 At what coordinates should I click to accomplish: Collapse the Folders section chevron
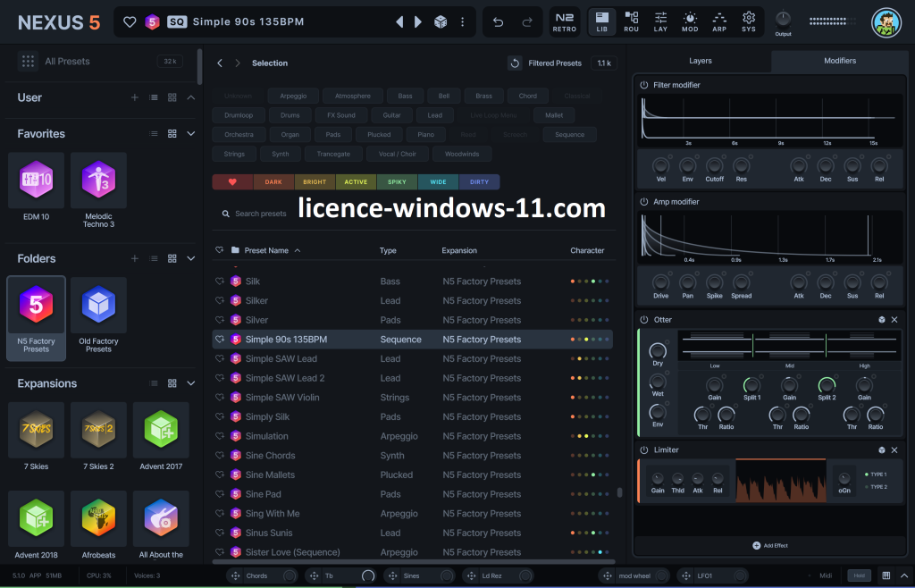191,258
